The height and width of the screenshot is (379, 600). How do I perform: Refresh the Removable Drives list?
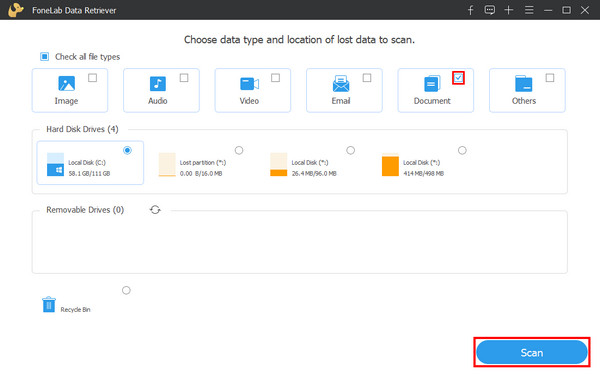click(x=155, y=210)
